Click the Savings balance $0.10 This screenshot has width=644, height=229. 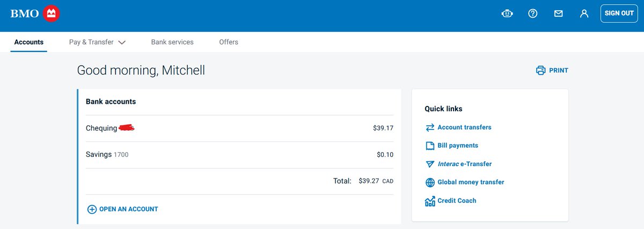pos(385,155)
